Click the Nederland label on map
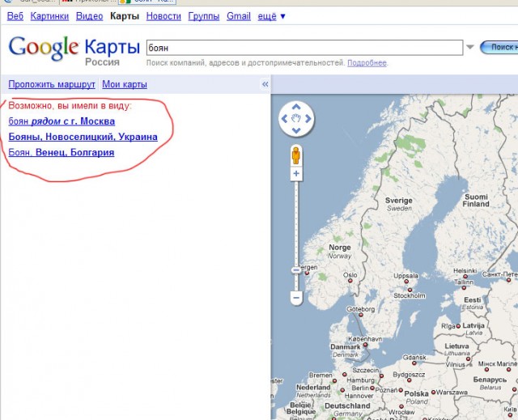The height and width of the screenshot is (420, 518). click(x=313, y=387)
